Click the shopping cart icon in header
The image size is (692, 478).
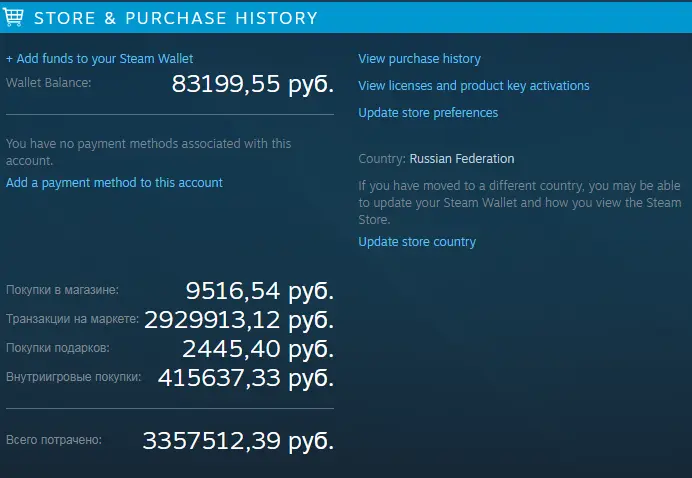tap(13, 17)
